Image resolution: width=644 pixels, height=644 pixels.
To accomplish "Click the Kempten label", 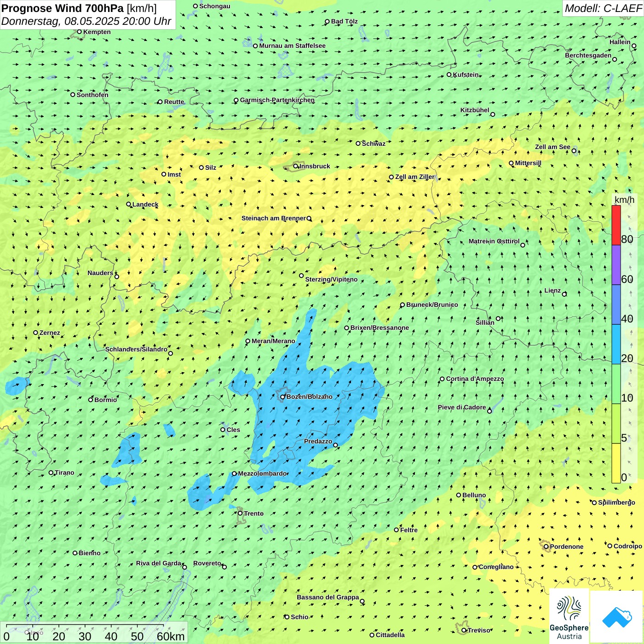I will coord(97,32).
